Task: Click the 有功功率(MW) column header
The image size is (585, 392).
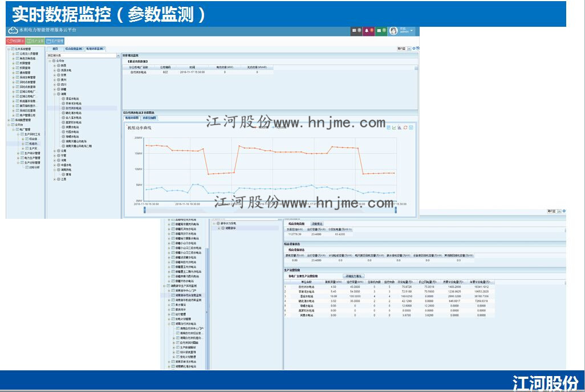Action: (225, 67)
